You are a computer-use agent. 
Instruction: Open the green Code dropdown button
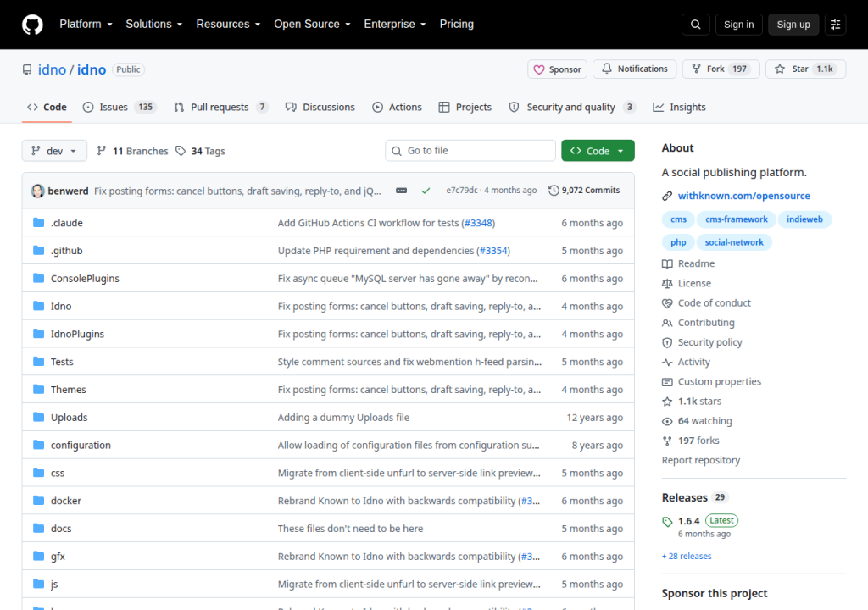click(x=598, y=151)
